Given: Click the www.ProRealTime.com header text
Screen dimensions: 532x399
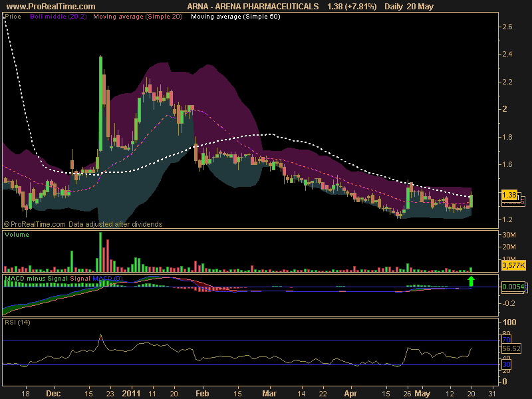Looking at the screenshot, I should [51, 6].
